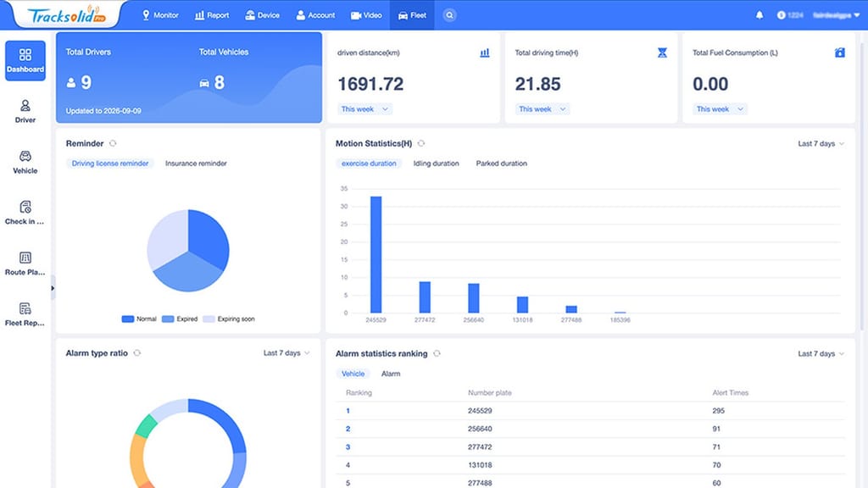This screenshot has width=868, height=488.
Task: Open Fleet Report section in sidebar
Action: coord(25,315)
